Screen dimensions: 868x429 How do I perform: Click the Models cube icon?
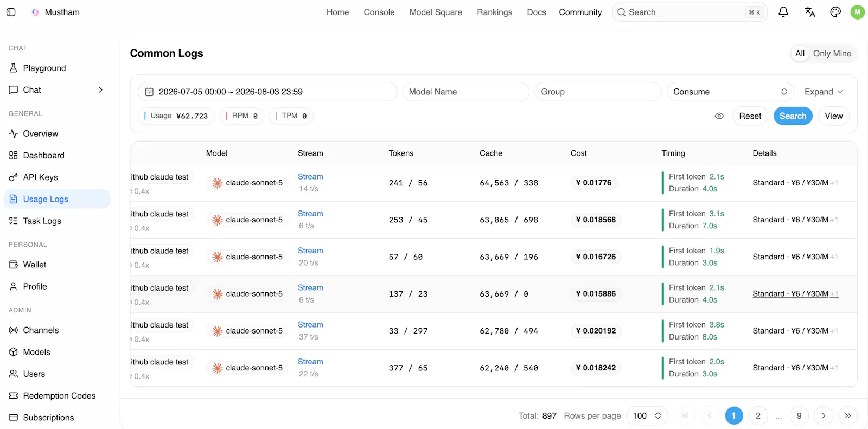(14, 352)
